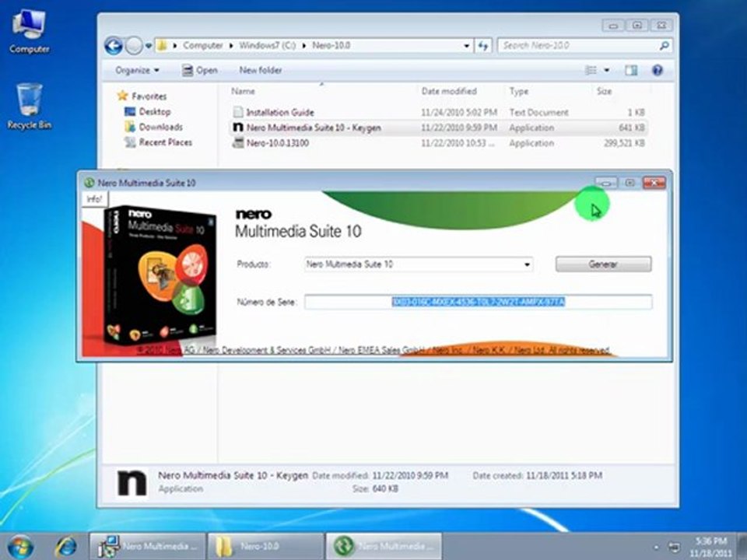The height and width of the screenshot is (560, 747).
Task: Click the search magnifier icon
Action: (x=664, y=46)
